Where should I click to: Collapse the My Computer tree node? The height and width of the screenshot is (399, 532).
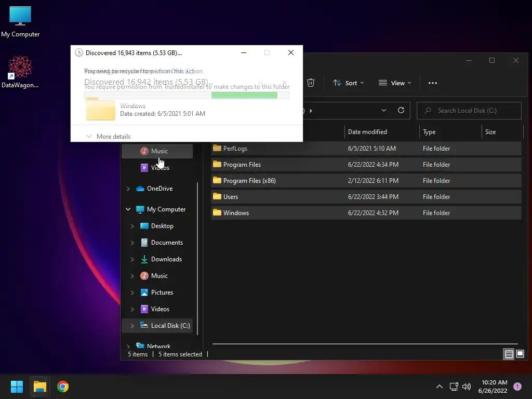(128, 209)
